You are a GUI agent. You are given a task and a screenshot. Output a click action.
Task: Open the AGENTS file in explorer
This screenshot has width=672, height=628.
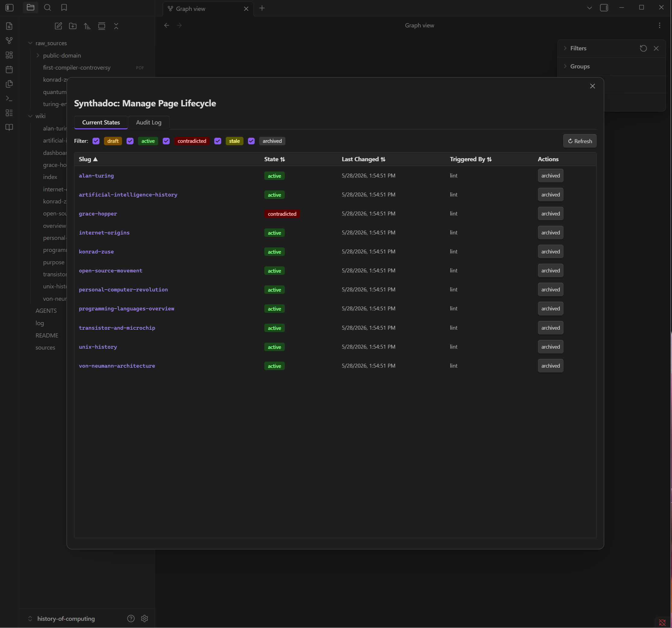pyautogui.click(x=46, y=311)
